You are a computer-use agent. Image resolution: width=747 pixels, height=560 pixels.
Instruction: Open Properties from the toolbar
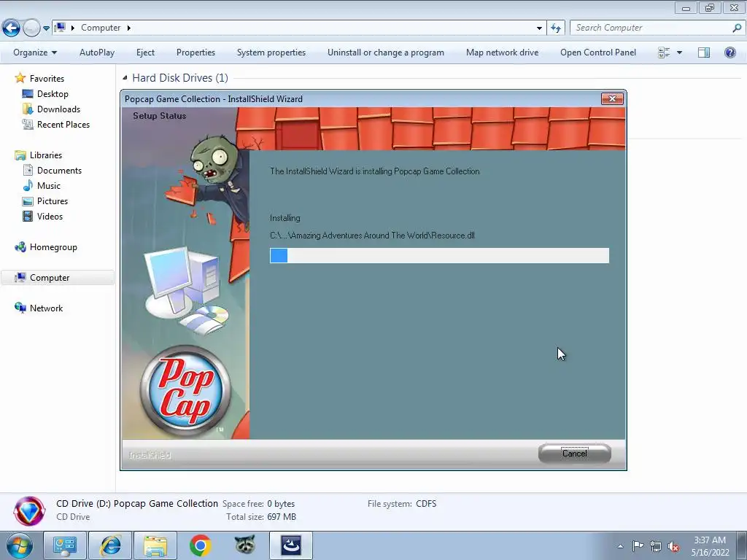196,52
